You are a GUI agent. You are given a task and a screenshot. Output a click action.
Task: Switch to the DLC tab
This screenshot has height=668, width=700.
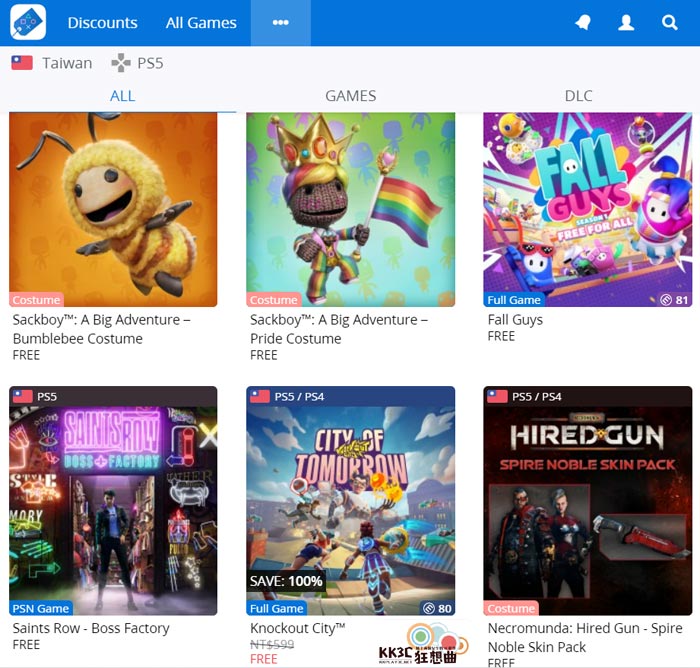click(579, 96)
